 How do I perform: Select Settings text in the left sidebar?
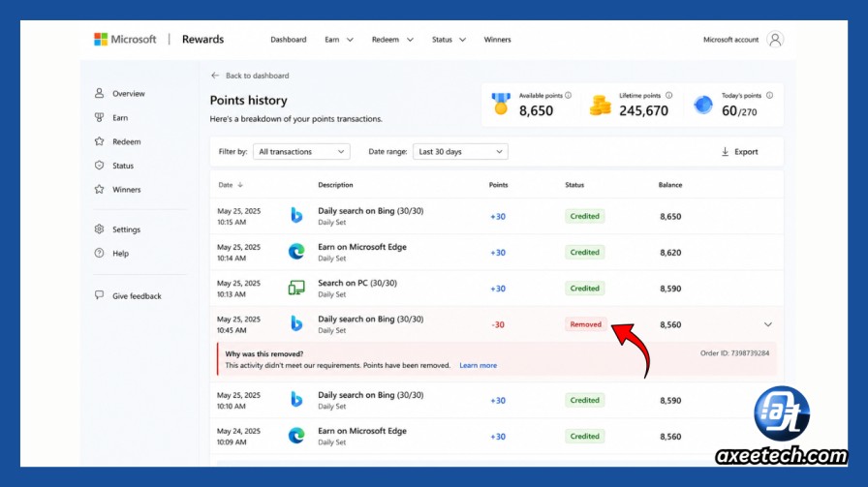126,229
